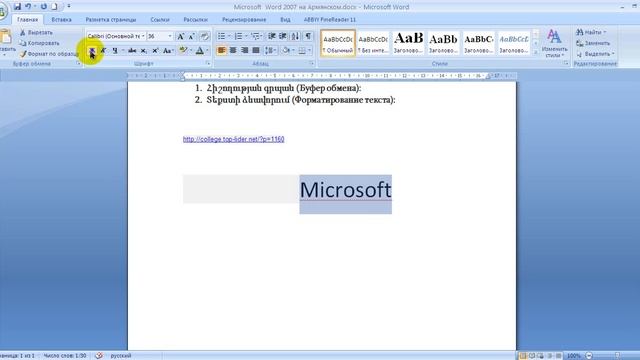Image resolution: width=640 pixels, height=360 pixels.
Task: Open the font color dropdown arrow
Action: [207, 51]
